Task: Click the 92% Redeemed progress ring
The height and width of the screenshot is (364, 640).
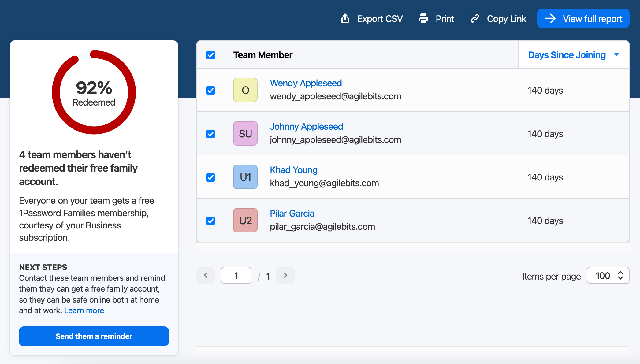Action: point(94,92)
